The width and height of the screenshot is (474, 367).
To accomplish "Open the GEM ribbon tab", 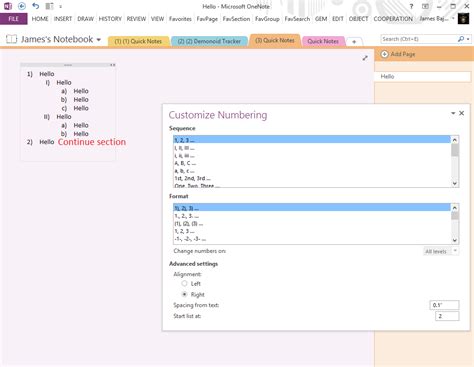I will tap(321, 19).
